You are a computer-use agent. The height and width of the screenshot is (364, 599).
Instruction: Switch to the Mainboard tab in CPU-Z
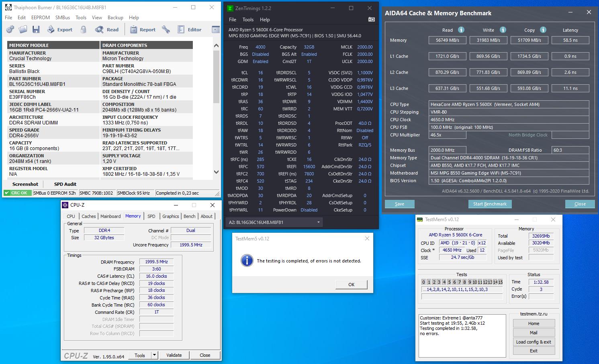[x=110, y=216]
